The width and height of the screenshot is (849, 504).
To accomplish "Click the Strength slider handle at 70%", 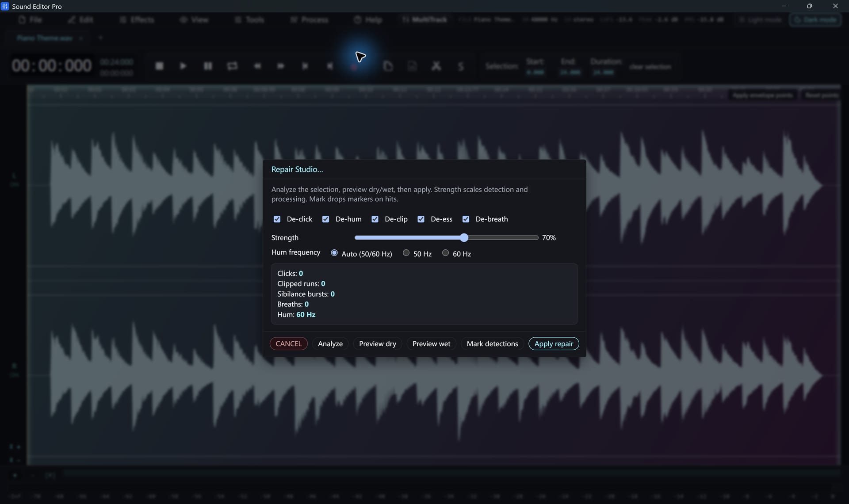I will click(x=464, y=238).
